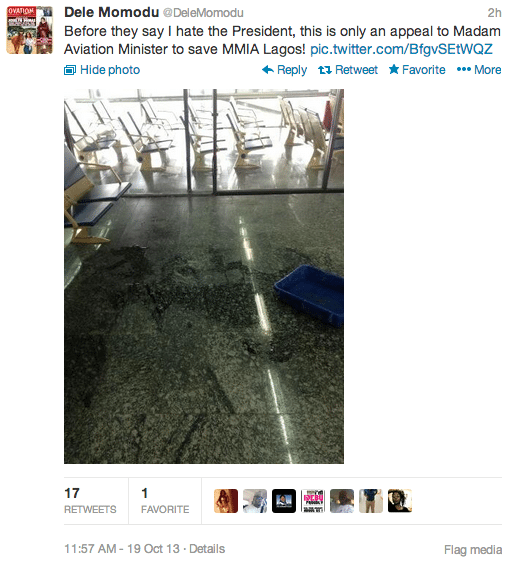Open the last retweeter avatar
The image size is (511, 567).
(400, 501)
